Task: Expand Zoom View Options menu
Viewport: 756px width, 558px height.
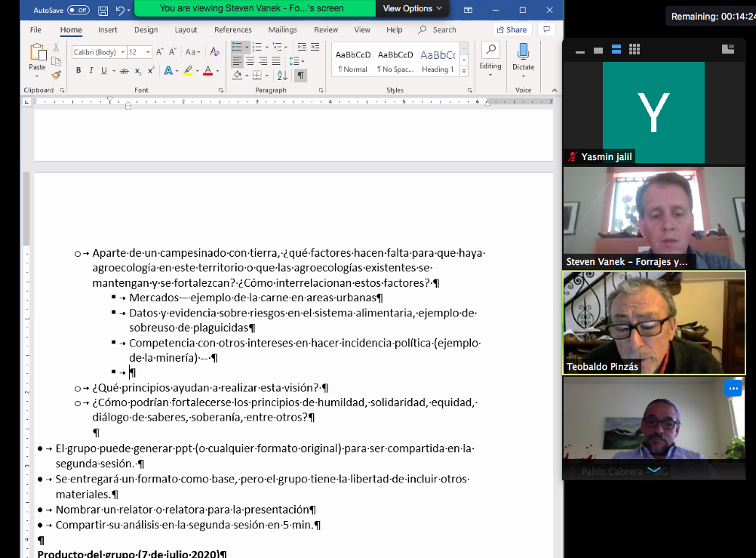Action: click(x=412, y=8)
